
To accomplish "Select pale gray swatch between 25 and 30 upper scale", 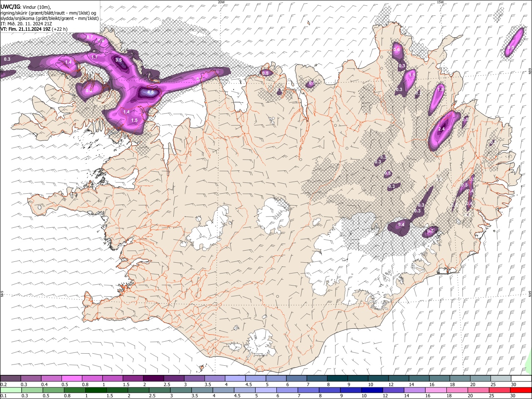I will (500, 378).
